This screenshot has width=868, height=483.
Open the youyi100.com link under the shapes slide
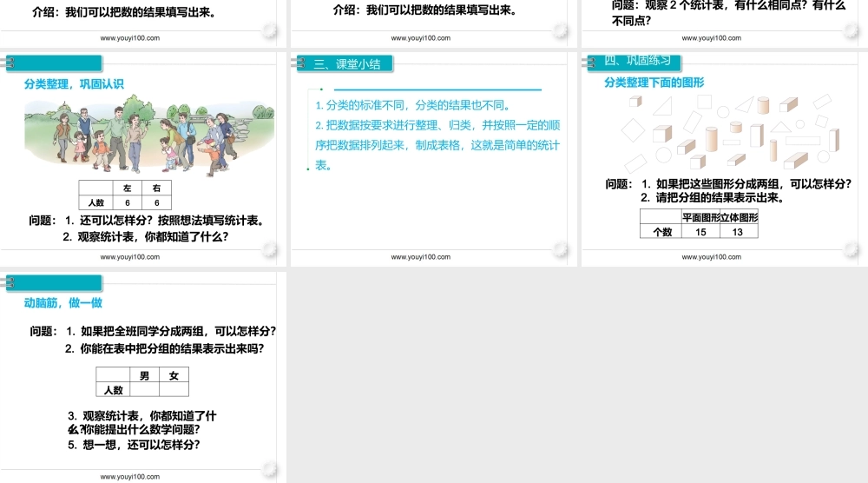(x=712, y=257)
